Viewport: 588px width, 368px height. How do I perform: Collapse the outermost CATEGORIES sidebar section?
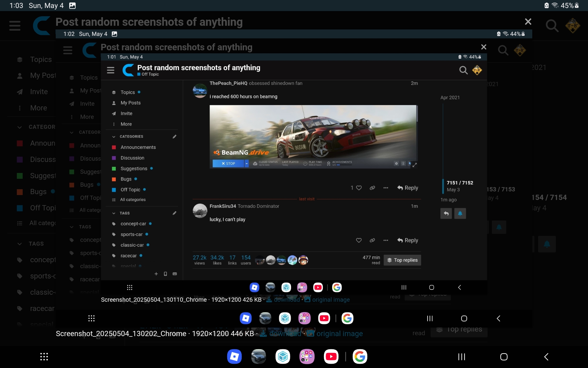pyautogui.click(x=20, y=127)
